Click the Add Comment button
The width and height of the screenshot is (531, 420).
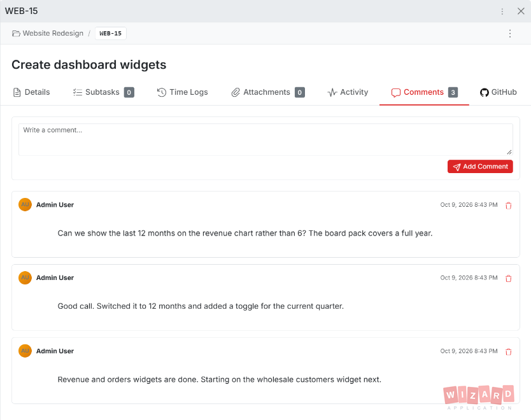click(x=480, y=167)
